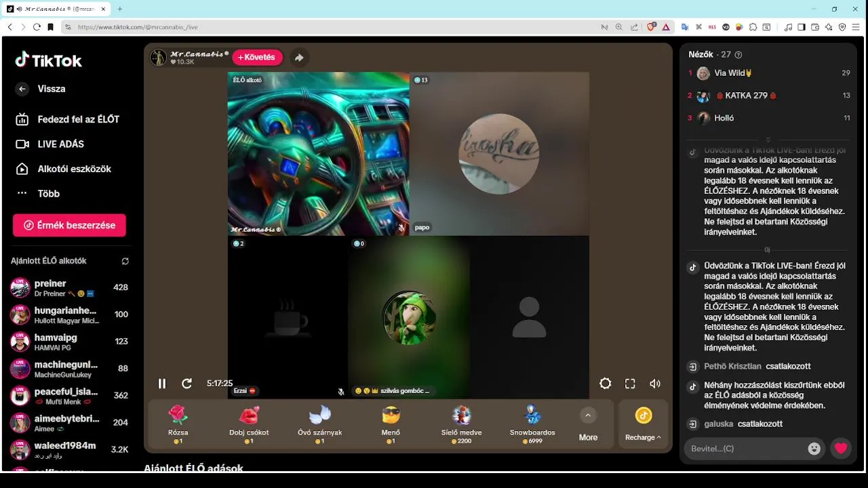The width and height of the screenshot is (868, 488).
Task: Click the papo guest tile
Action: [x=499, y=154]
